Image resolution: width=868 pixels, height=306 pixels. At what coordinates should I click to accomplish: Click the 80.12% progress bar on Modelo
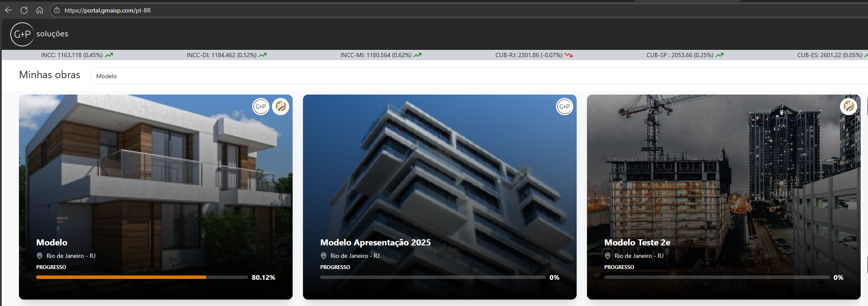[x=142, y=277]
